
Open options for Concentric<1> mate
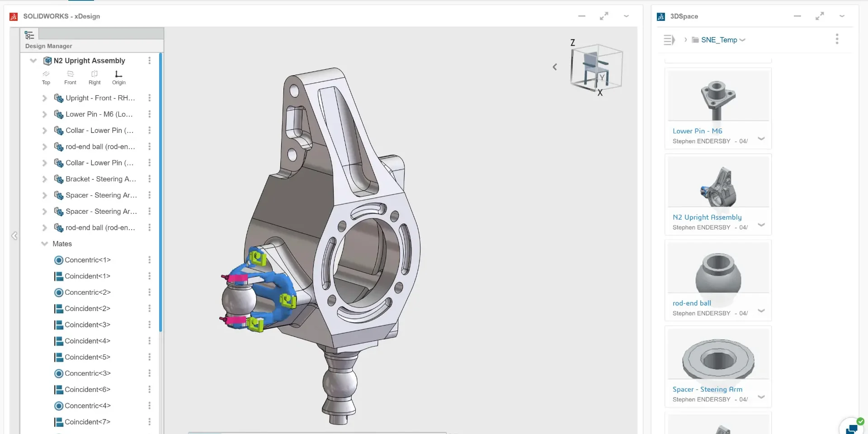tap(150, 260)
